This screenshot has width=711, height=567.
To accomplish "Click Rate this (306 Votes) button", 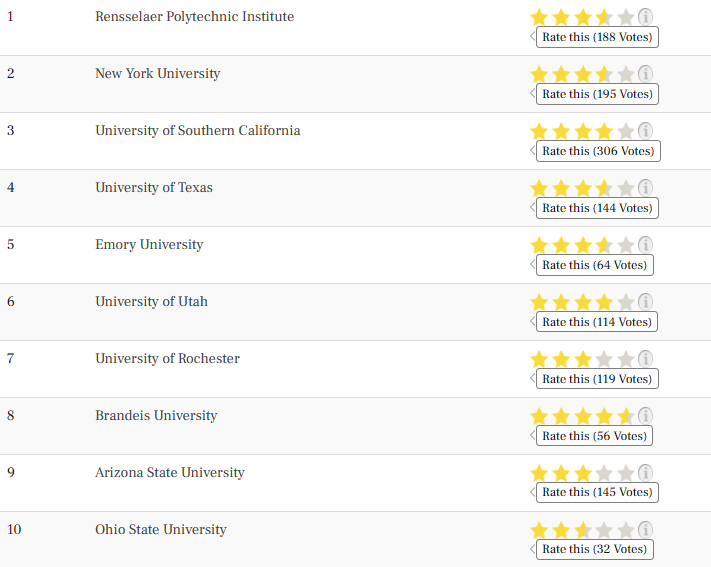I will tap(598, 151).
